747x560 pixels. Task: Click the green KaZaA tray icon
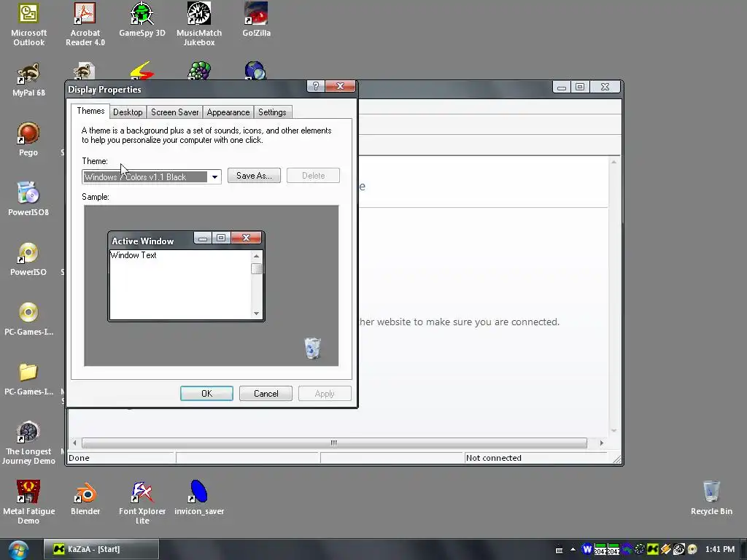click(x=652, y=549)
